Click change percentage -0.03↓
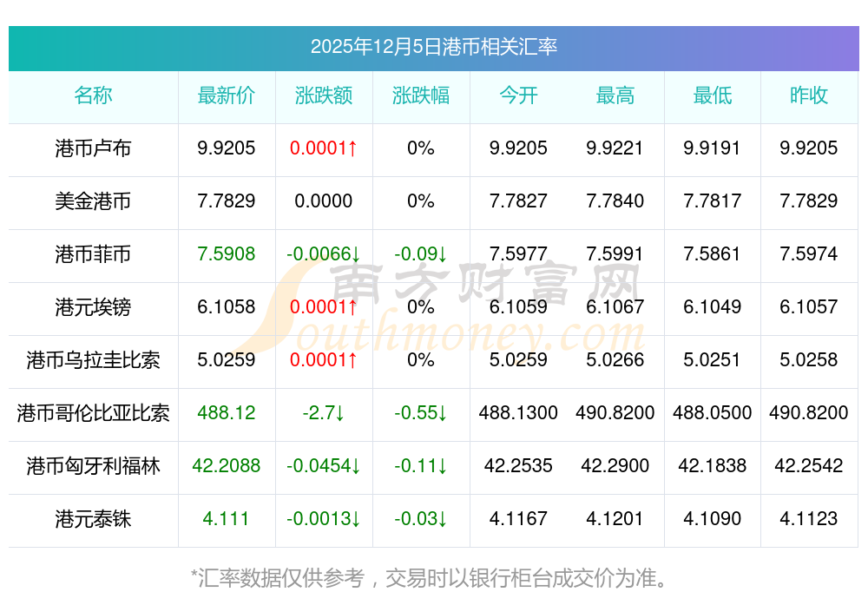This screenshot has width=868, height=605. (x=421, y=519)
